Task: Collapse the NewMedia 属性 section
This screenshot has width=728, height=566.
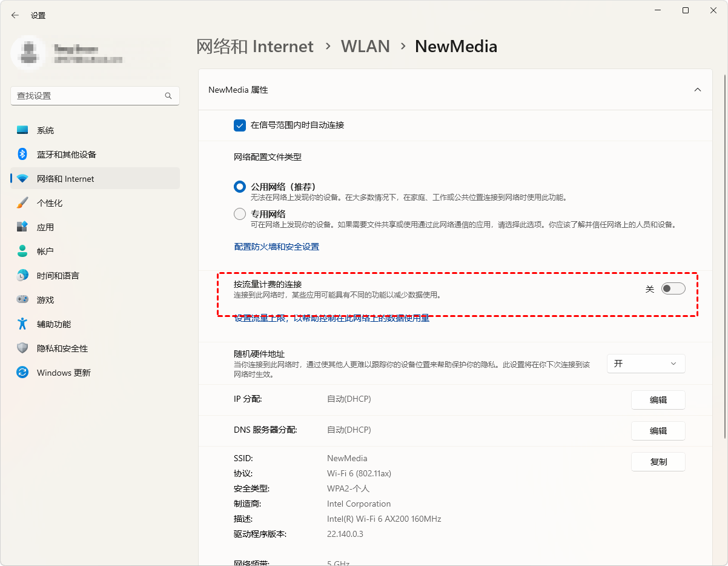Action: tap(697, 90)
